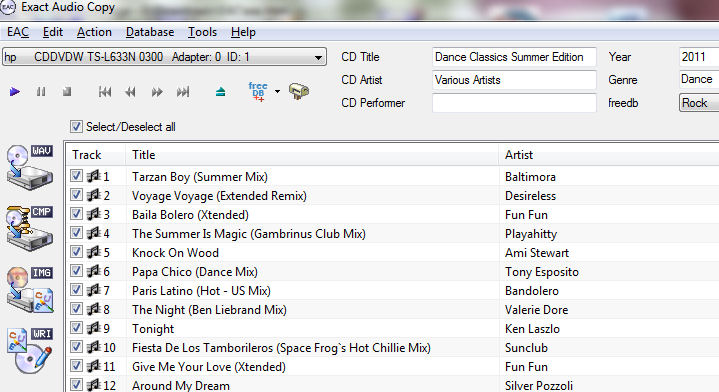Open the Help menu

tap(243, 32)
